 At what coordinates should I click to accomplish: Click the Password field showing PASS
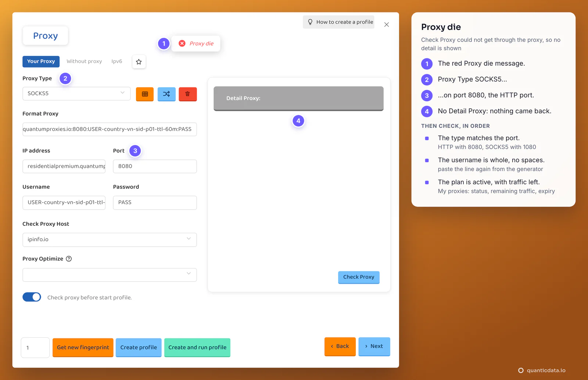155,203
